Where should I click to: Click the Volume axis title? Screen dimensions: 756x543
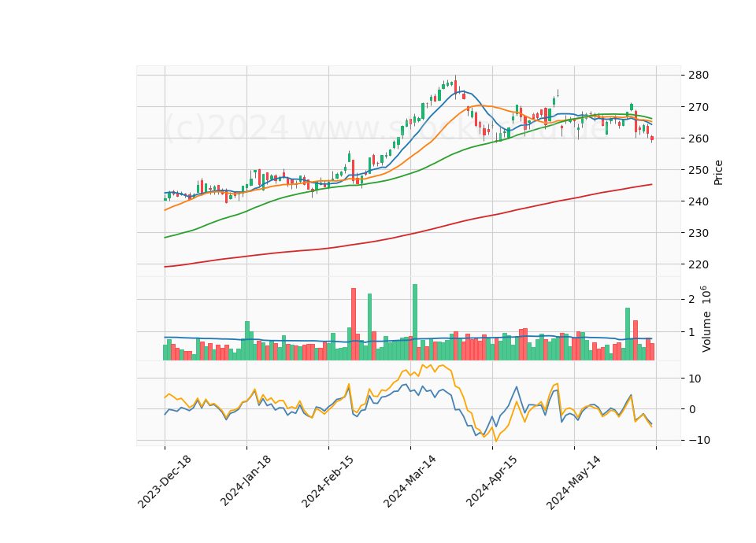click(x=706, y=319)
